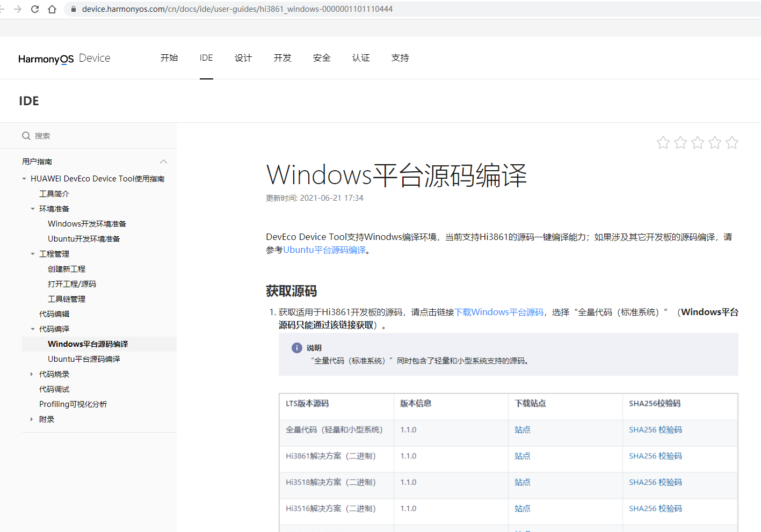Click the sidebar 搜索 search field

(x=89, y=136)
